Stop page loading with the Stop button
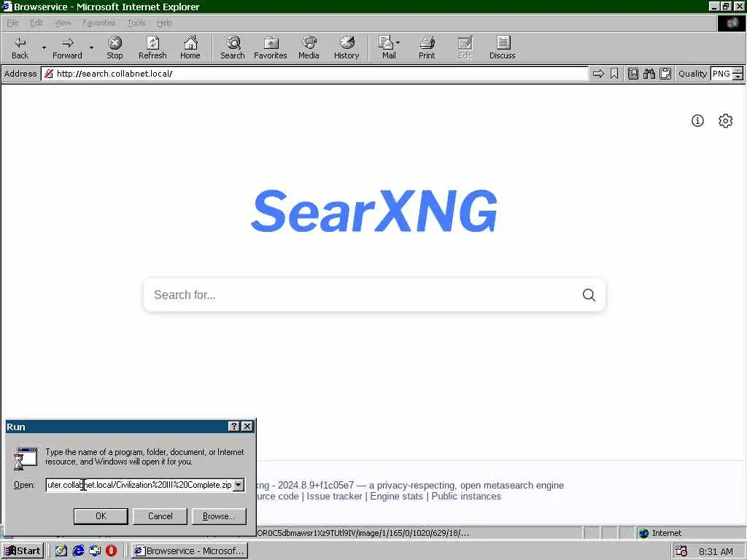This screenshot has width=747, height=560. coord(115,47)
